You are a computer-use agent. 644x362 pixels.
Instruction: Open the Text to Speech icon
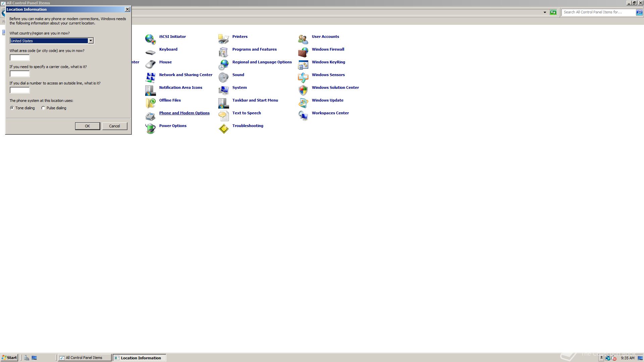point(223,116)
